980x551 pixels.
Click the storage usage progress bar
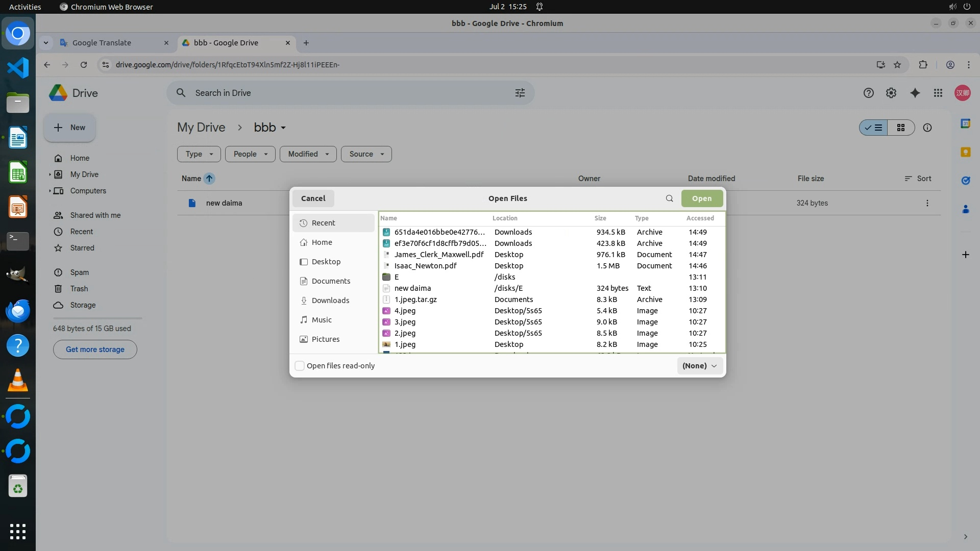pyautogui.click(x=97, y=318)
